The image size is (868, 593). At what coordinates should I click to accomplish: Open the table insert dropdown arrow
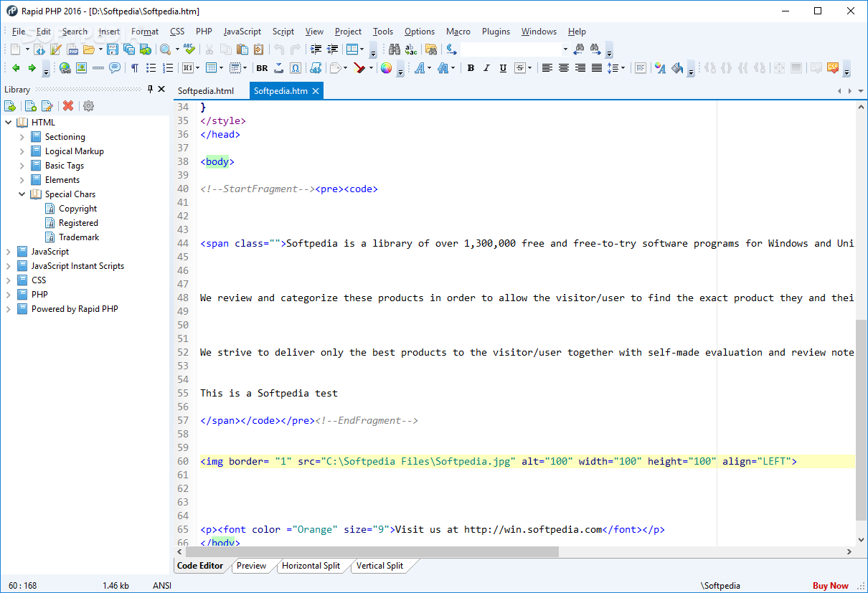(x=221, y=68)
